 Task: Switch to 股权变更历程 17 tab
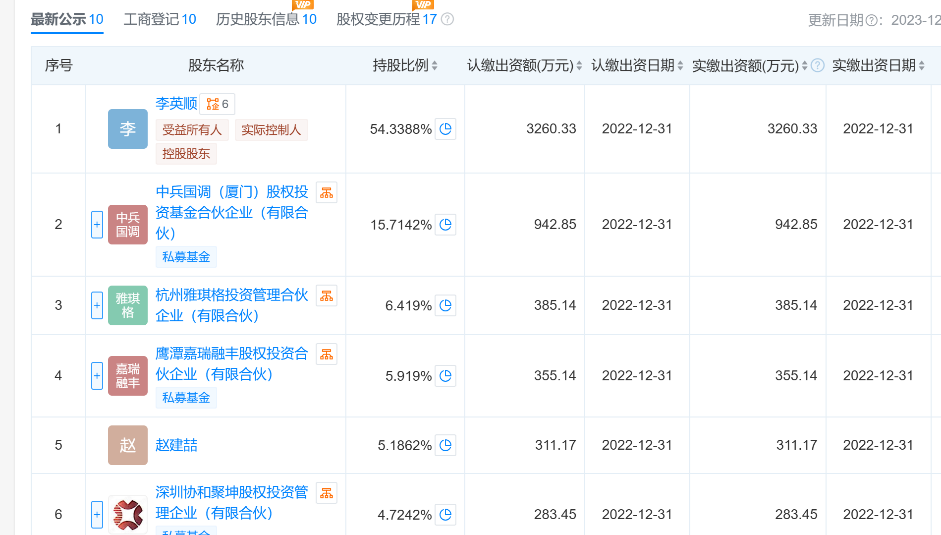tap(386, 19)
